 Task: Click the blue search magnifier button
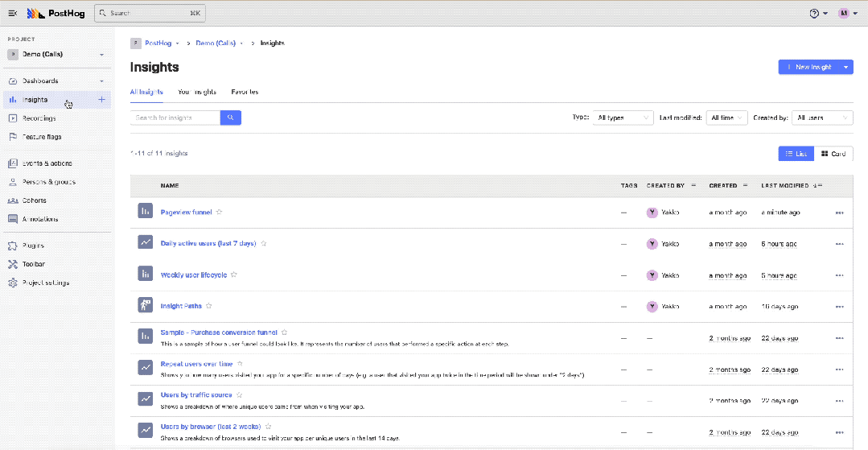231,118
